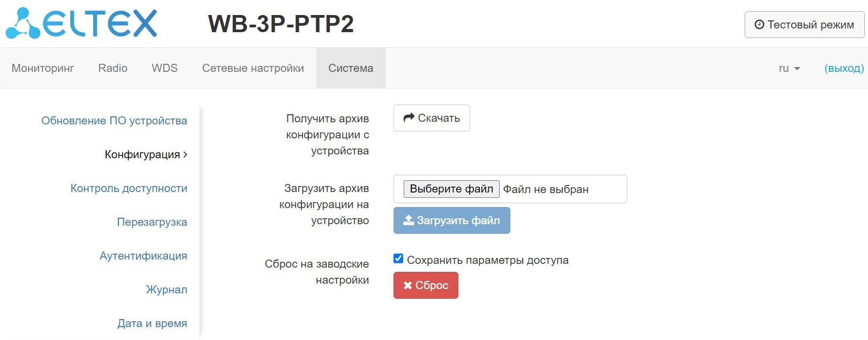
Task: Go to Сетевые настройки tab
Action: click(253, 68)
